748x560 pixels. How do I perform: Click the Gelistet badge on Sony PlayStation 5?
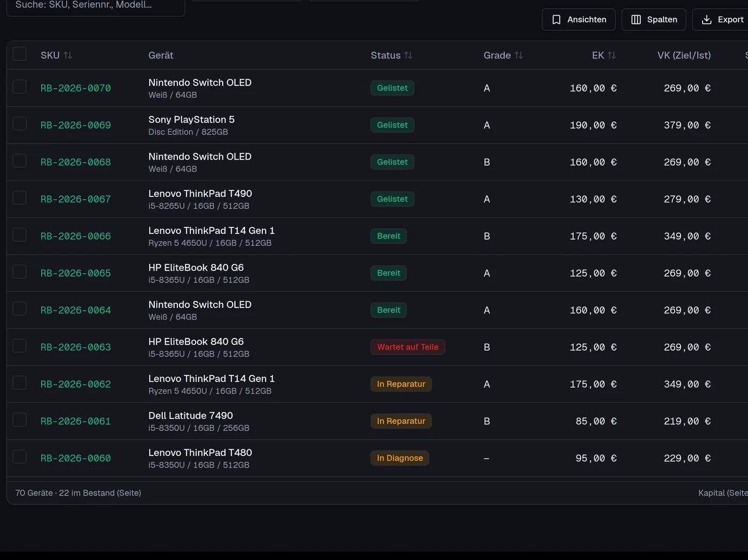point(392,125)
